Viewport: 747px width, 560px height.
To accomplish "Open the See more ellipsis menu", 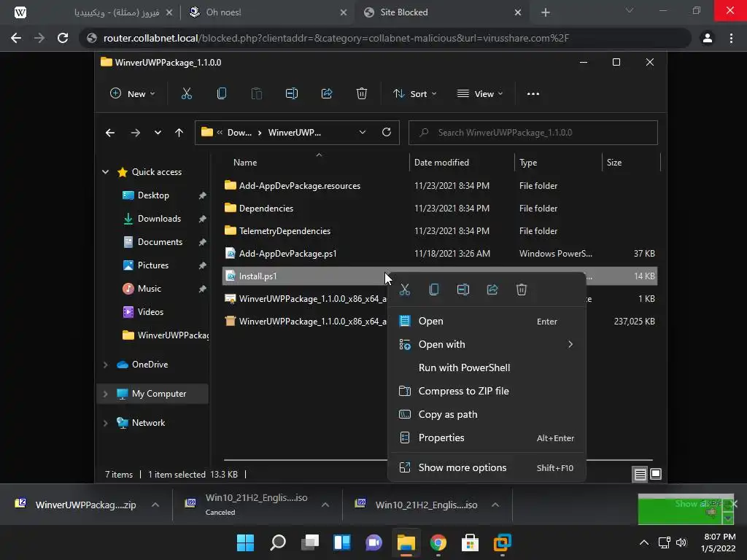I will [x=533, y=94].
